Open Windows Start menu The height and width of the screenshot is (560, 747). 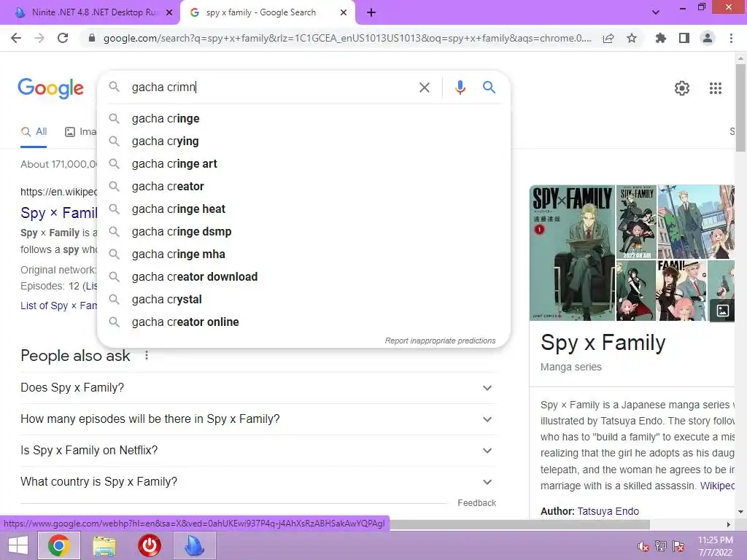point(18,545)
